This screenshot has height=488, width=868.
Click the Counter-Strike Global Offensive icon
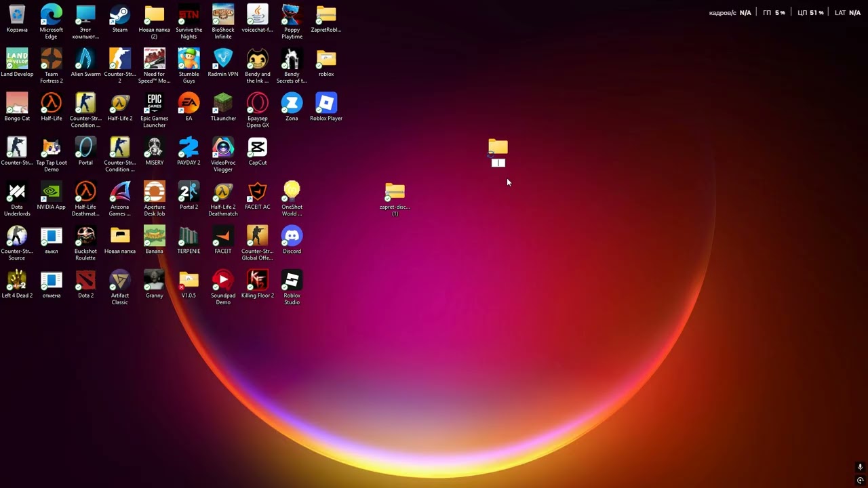point(258,236)
